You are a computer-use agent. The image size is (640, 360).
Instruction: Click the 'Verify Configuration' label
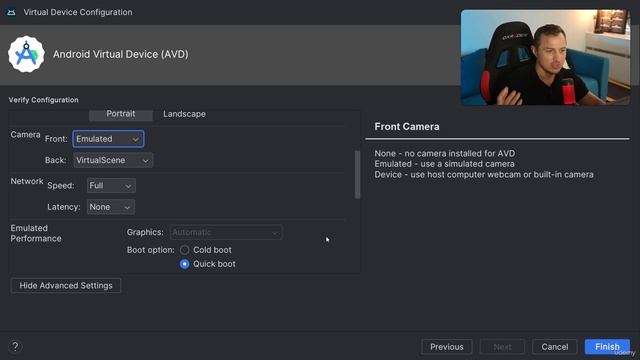44,100
